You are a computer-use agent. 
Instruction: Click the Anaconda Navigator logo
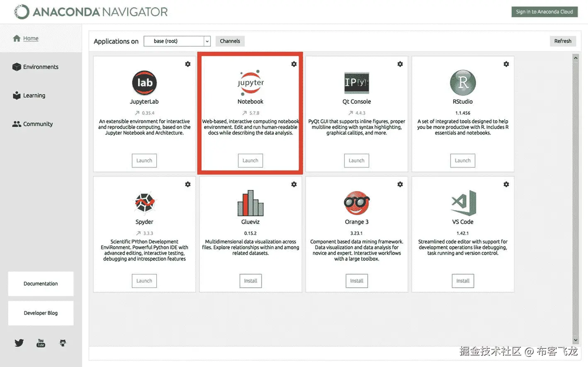91,12
